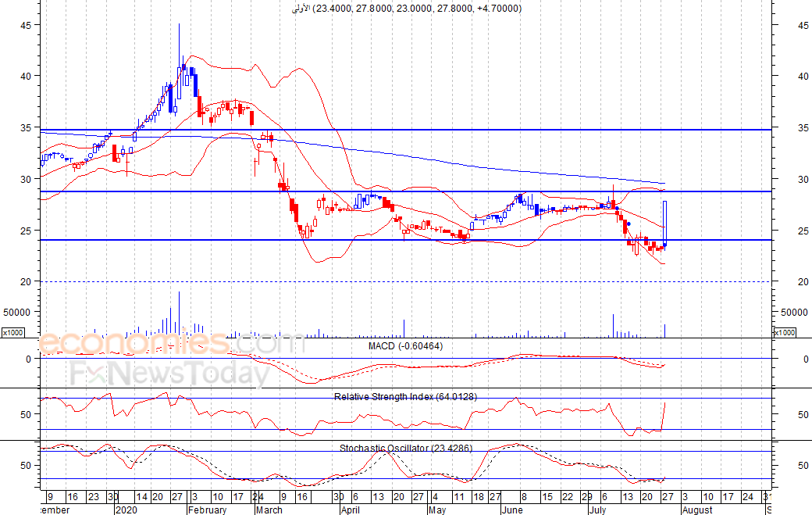This screenshot has width=812, height=515.
Task: Click the blue dot marker in July
Action: [x=629, y=224]
